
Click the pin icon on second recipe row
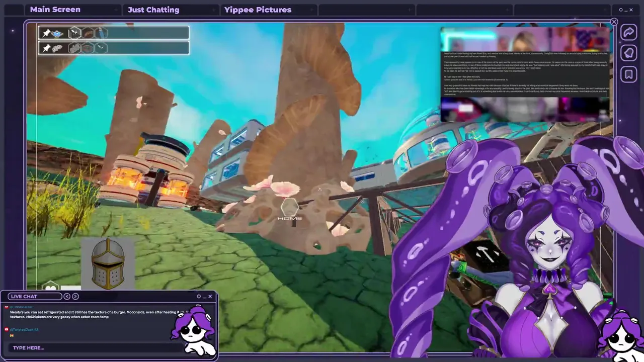coord(46,48)
